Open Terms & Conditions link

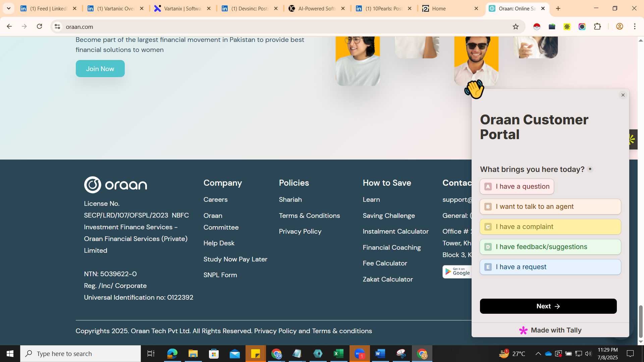click(309, 216)
